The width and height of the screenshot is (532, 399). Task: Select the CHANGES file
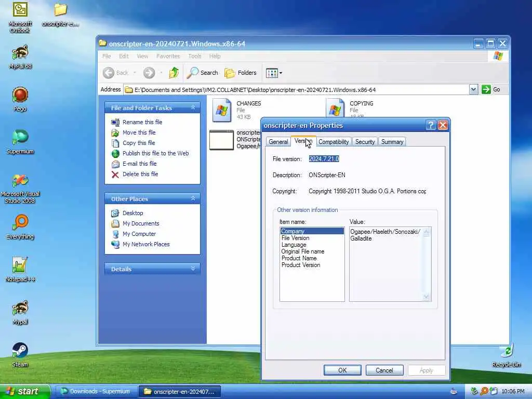point(237,110)
